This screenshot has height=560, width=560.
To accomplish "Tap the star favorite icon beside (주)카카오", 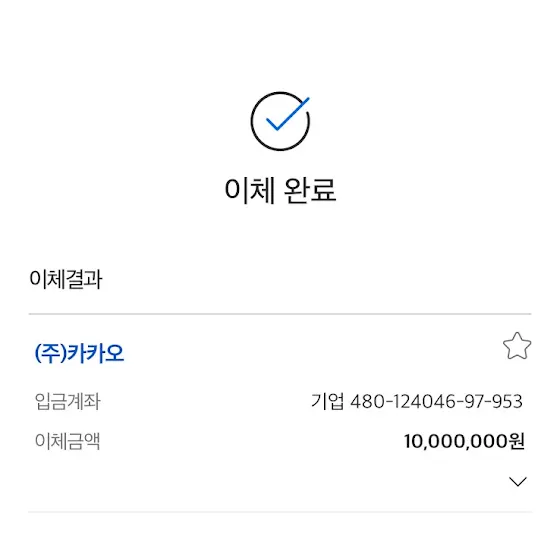I will pos(517,346).
